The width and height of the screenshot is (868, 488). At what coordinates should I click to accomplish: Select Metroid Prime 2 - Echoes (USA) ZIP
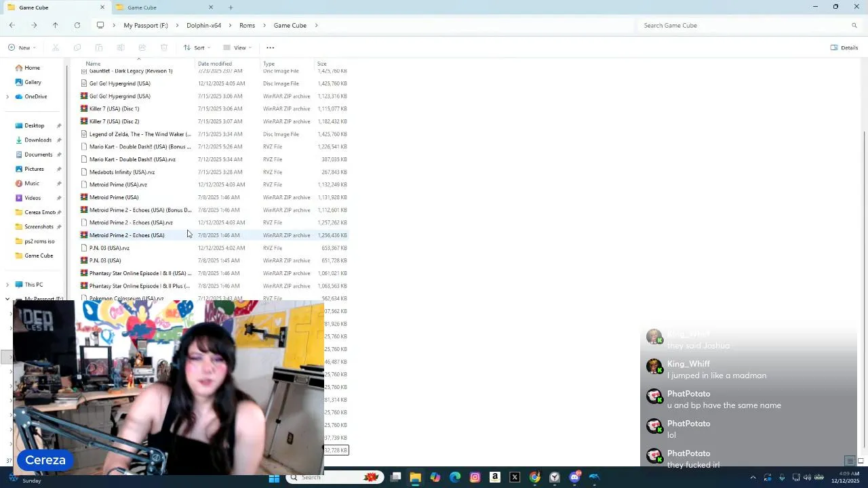pos(214,235)
